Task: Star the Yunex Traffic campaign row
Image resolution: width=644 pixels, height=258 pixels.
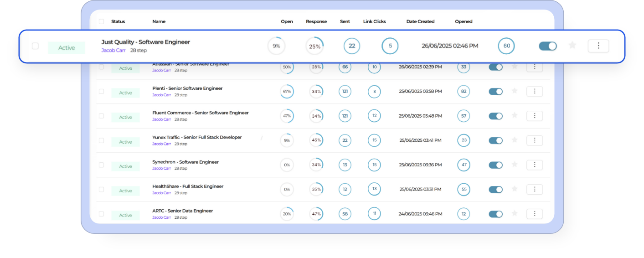Action: coord(515,140)
